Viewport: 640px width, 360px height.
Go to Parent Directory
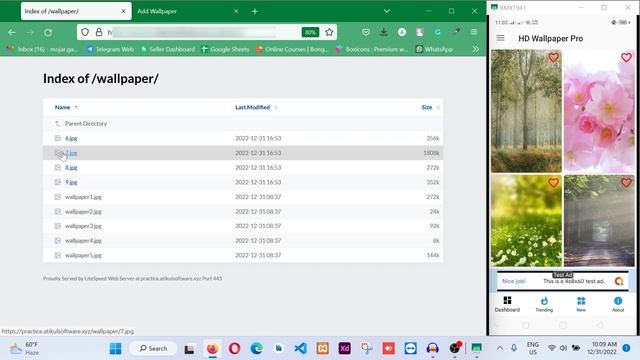click(86, 123)
